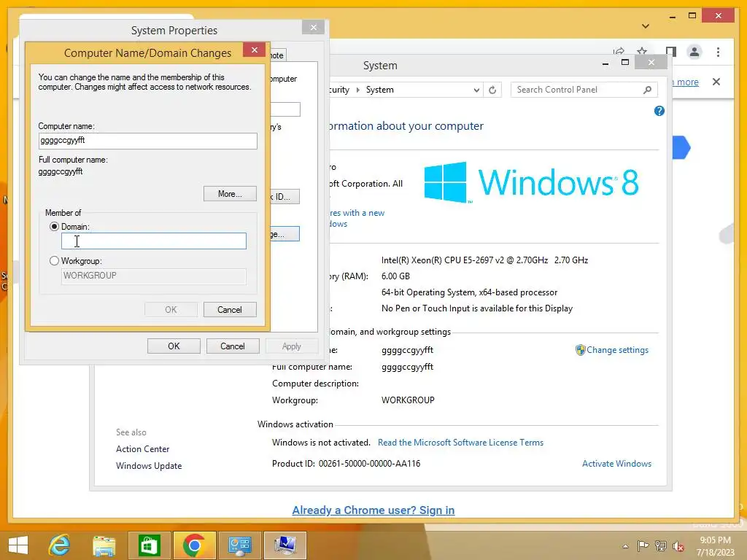
Task: Open File Explorer from the taskbar
Action: click(x=104, y=545)
